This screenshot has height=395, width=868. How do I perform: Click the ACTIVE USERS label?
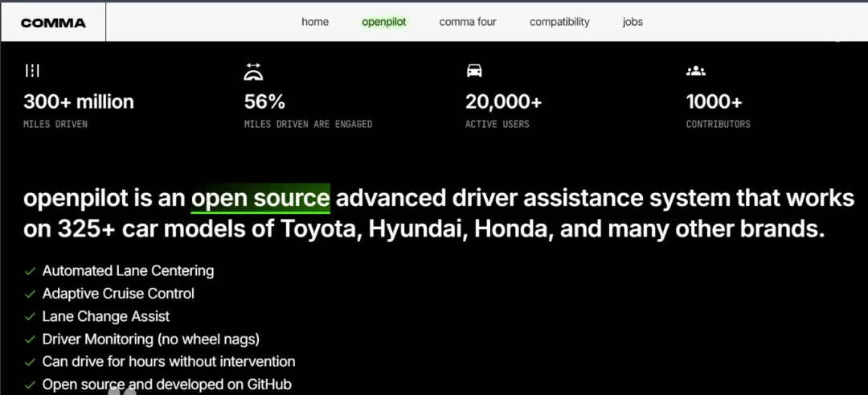pos(497,124)
